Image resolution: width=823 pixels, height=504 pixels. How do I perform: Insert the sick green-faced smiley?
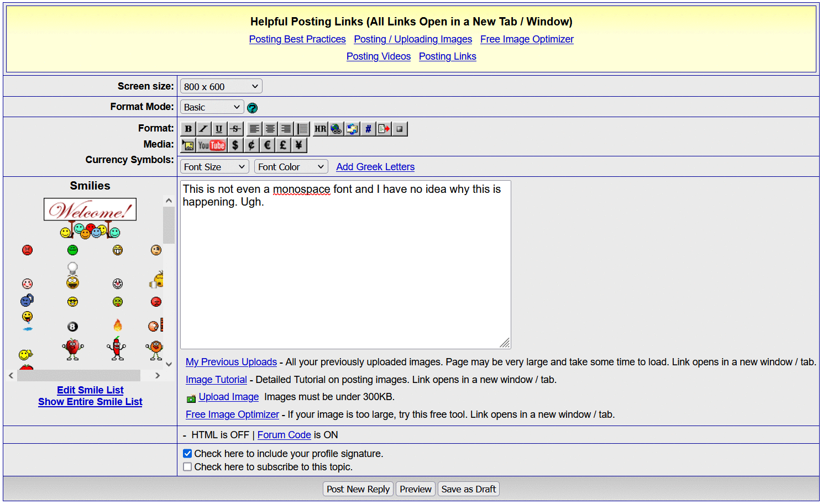pyautogui.click(x=118, y=302)
